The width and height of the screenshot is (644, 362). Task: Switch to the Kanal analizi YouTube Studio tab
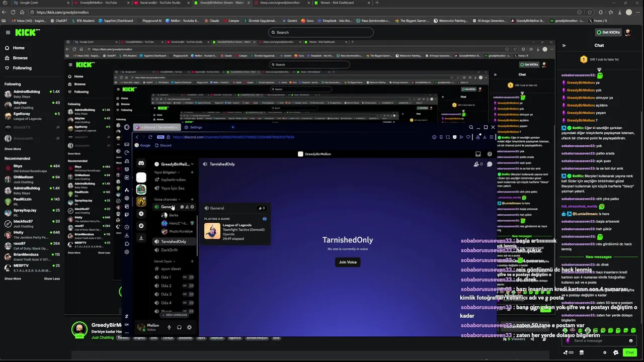162,3
